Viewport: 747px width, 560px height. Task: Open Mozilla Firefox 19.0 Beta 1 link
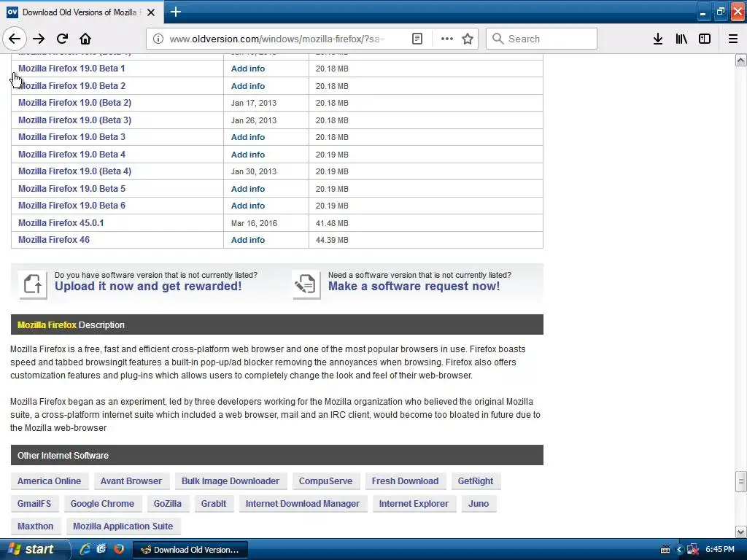tap(71, 69)
